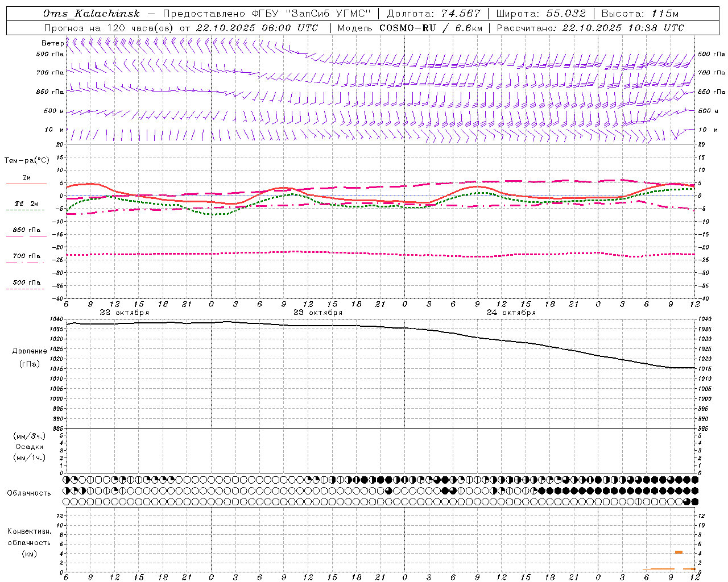
Task: Click the Широта: 55.032 value
Action: click(x=541, y=14)
